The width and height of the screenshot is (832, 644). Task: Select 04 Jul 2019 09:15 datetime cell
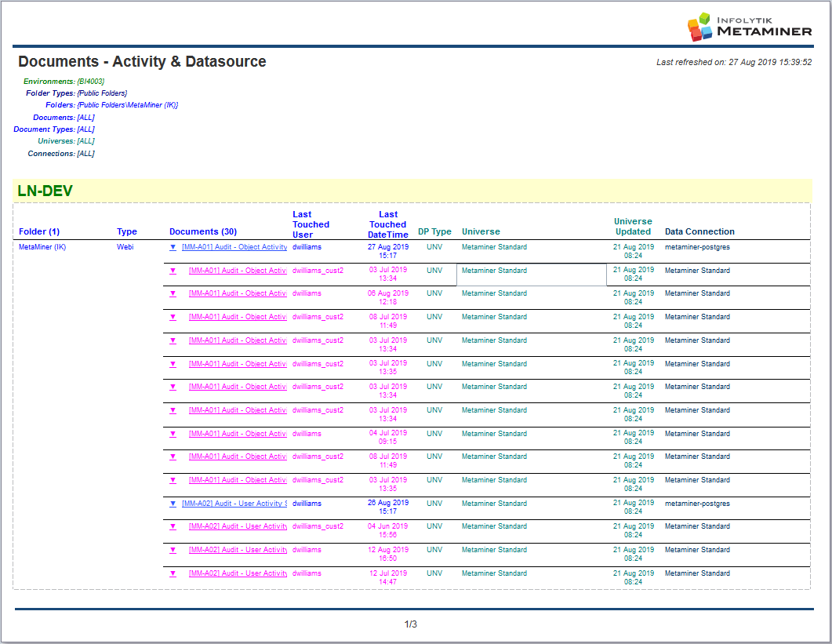(x=388, y=437)
